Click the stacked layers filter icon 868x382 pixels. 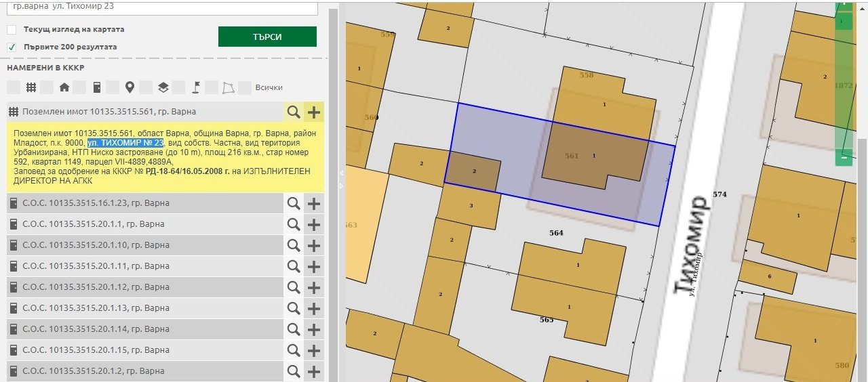(x=163, y=87)
